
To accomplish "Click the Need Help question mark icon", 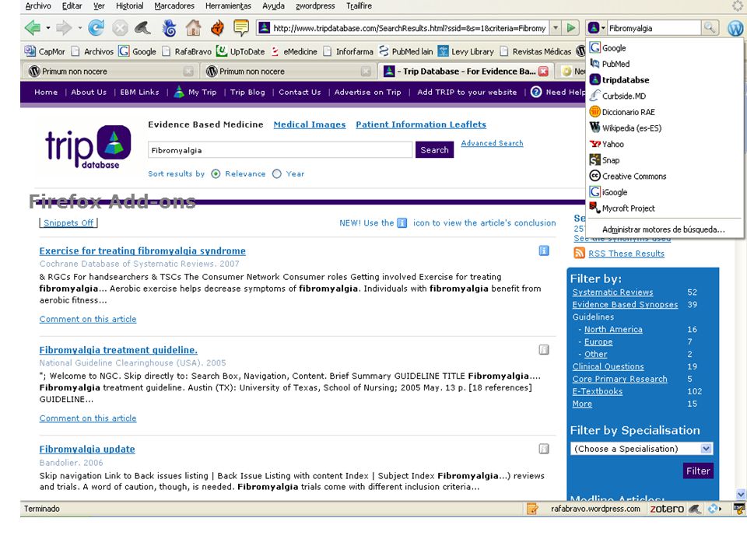I will [536, 92].
